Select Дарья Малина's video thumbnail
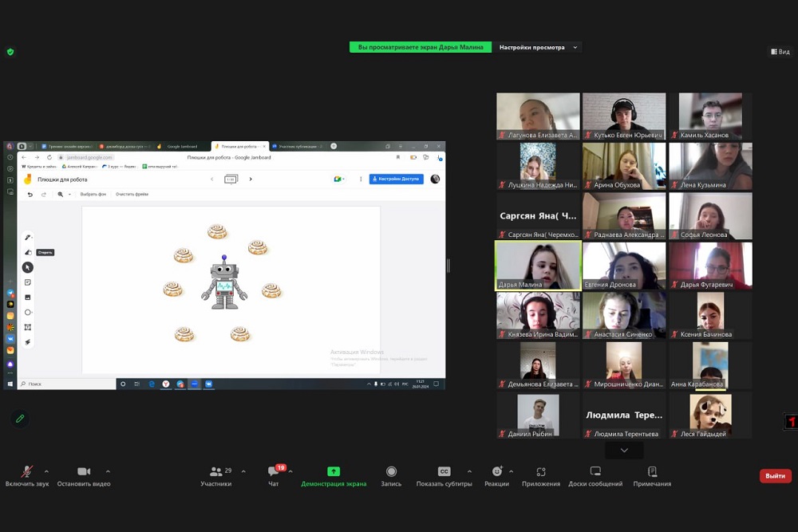Viewport: 798px width, 532px height. tap(538, 265)
